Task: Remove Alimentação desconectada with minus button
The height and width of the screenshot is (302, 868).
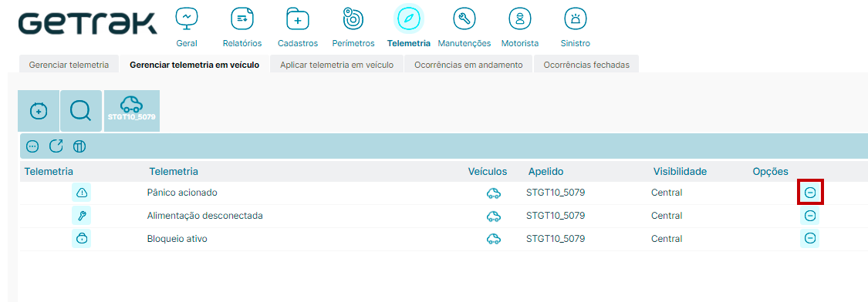Action: pos(810,215)
